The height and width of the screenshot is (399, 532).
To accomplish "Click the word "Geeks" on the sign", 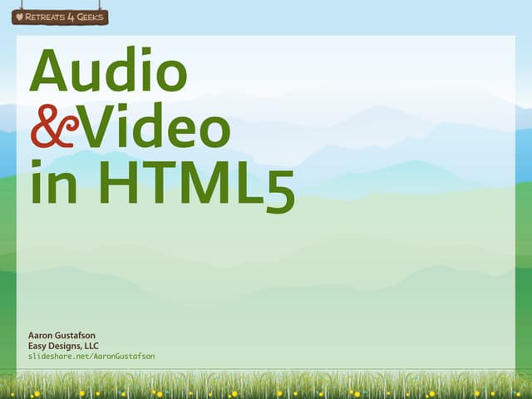I will [x=89, y=17].
